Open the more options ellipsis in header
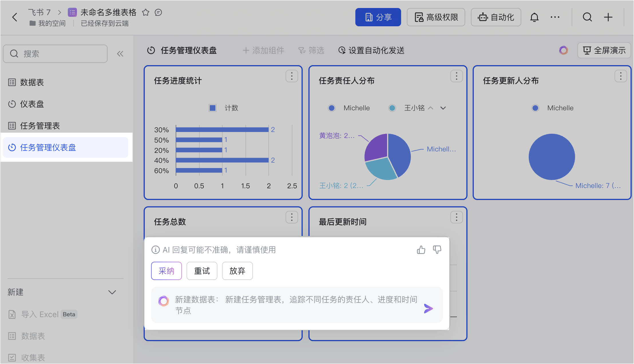The image size is (634, 364). pyautogui.click(x=555, y=17)
